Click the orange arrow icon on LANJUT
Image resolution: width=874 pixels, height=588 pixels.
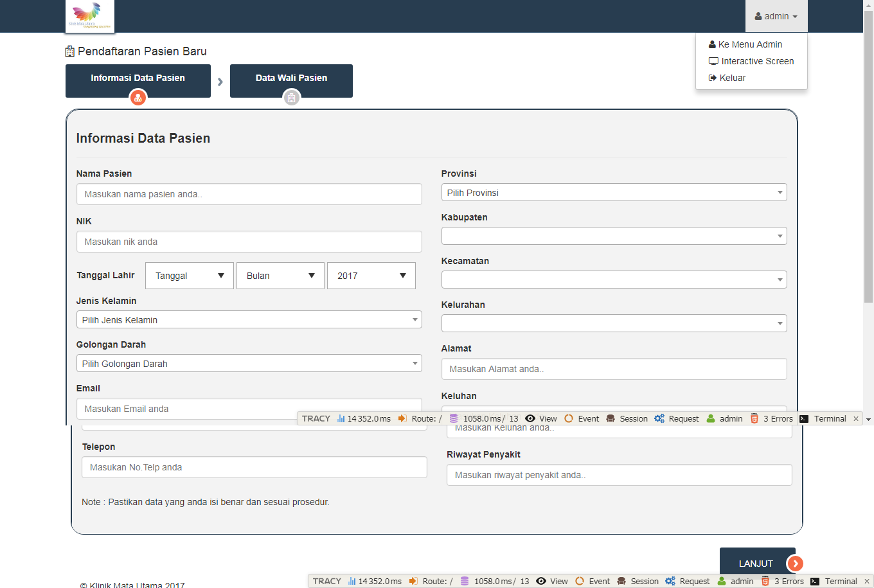[795, 564]
